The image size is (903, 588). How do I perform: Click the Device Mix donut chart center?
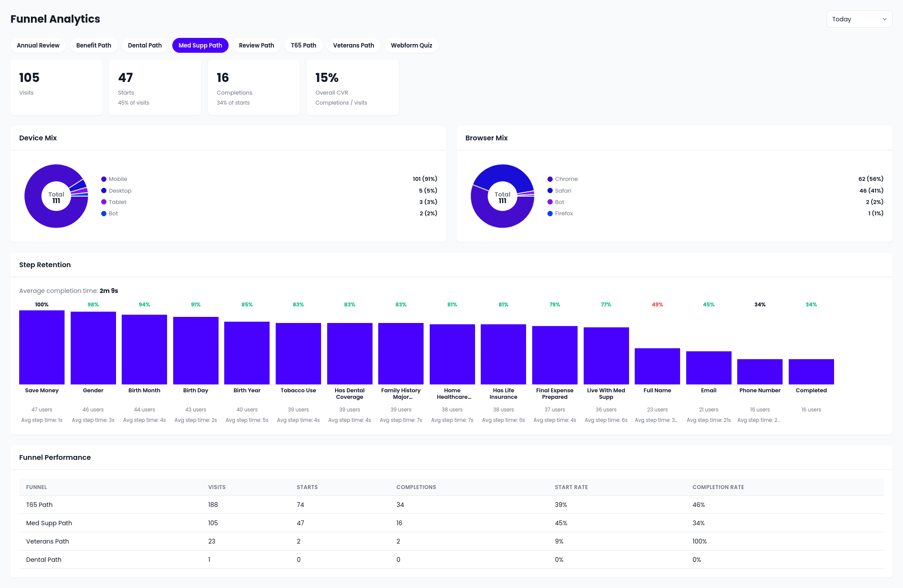coord(56,196)
